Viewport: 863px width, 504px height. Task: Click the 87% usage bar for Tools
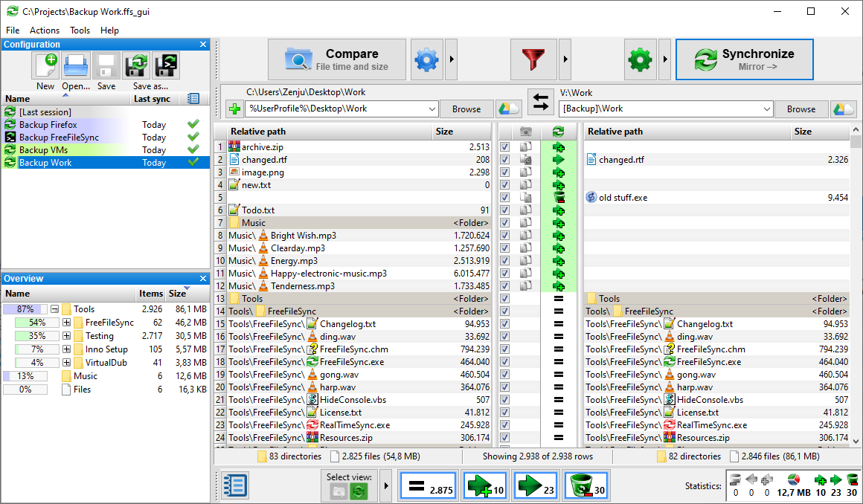[x=26, y=308]
